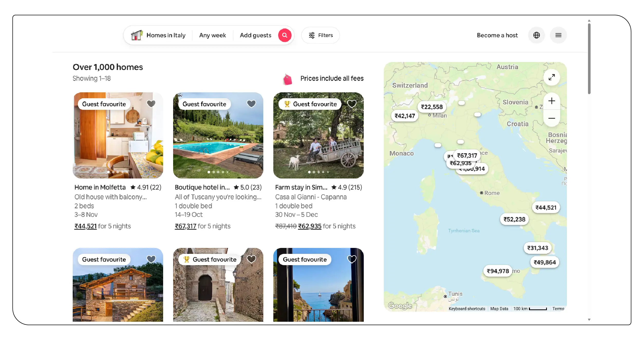Viewport: 644px width, 340px height.
Task: Toggle heart on Farm stay listing
Action: (x=352, y=104)
